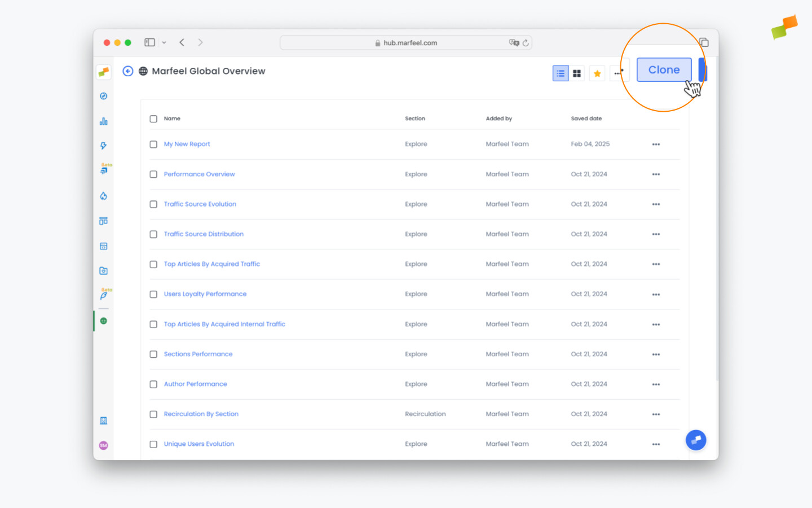812x508 pixels.
Task: Click the lightning bolt sidebar icon
Action: click(103, 146)
